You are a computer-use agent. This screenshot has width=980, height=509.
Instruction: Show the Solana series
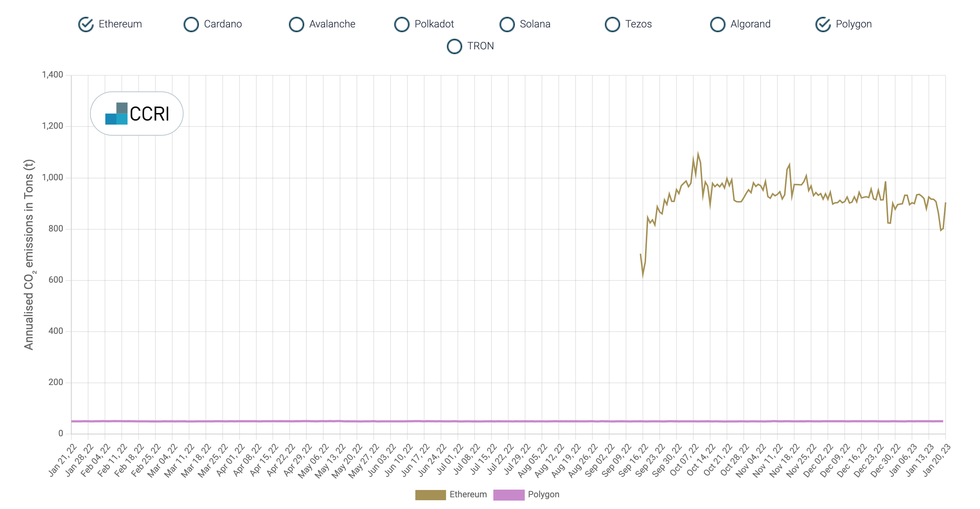coord(507,24)
